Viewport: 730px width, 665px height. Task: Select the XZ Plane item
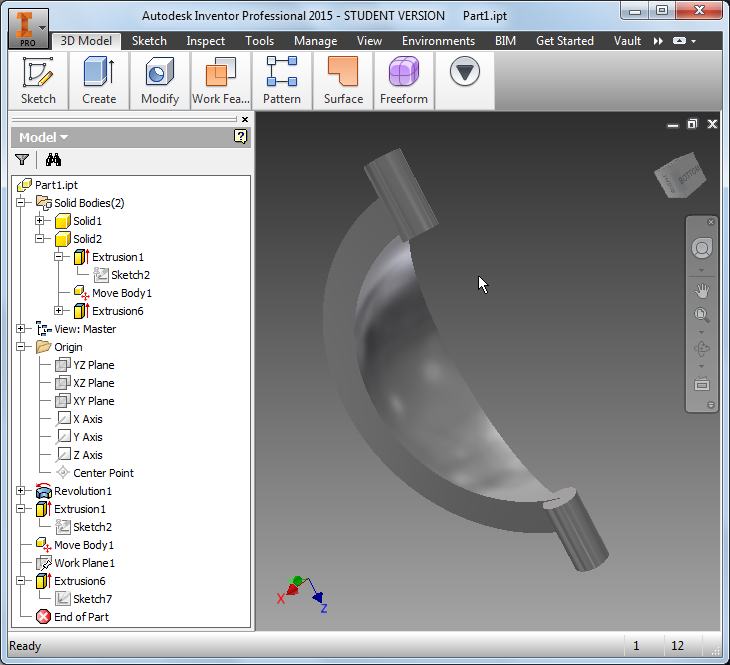click(94, 383)
